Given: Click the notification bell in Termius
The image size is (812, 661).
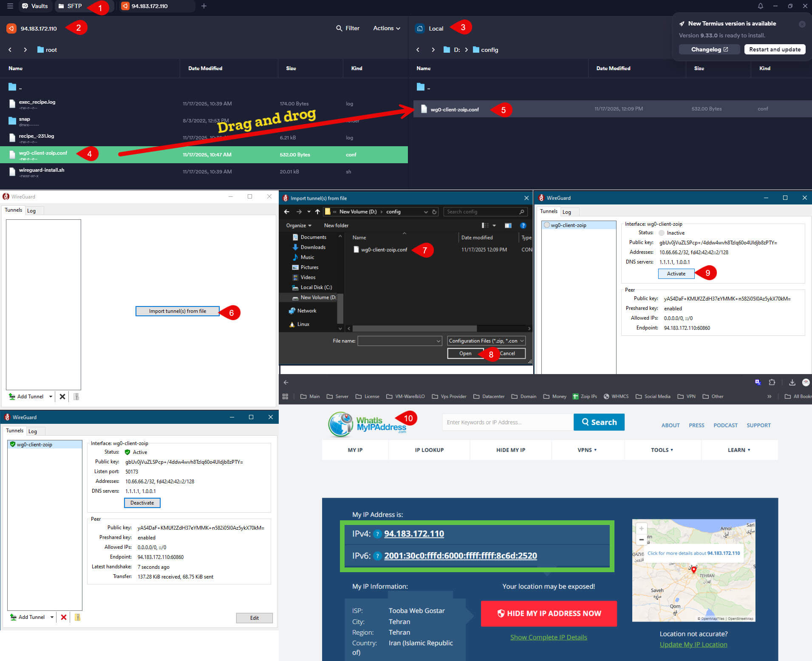Looking at the screenshot, I should 761,6.
